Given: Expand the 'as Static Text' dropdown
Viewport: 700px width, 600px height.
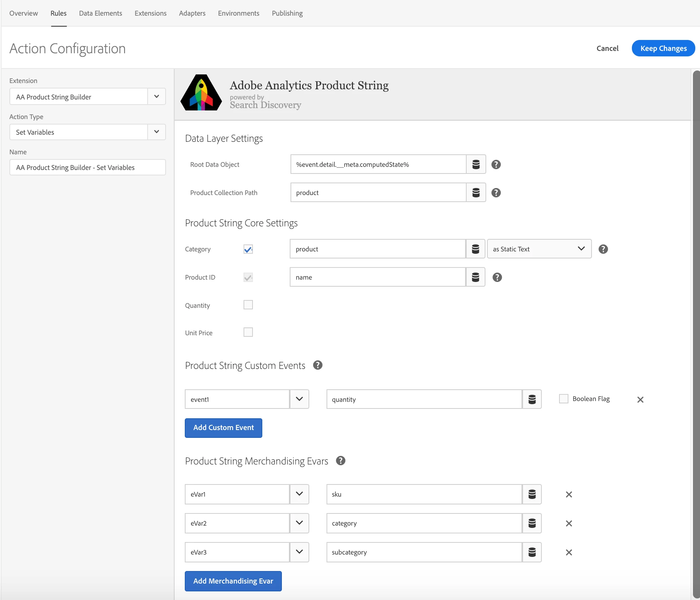Looking at the screenshot, I should (539, 249).
